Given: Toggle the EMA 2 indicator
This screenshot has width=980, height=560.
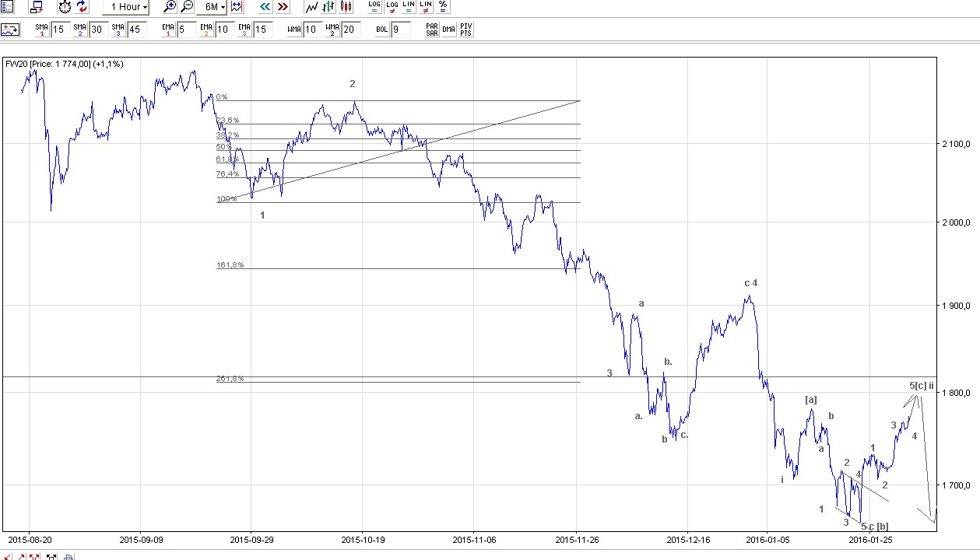Looking at the screenshot, I should (205, 30).
